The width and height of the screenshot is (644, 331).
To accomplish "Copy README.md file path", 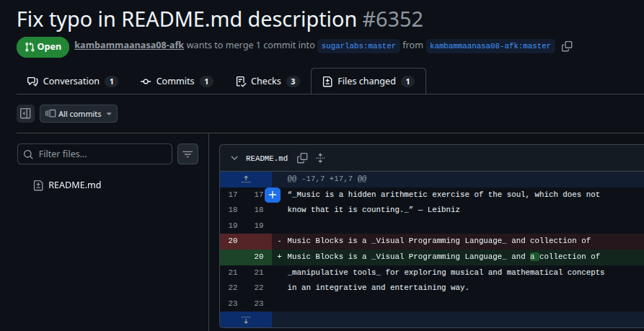I will click(x=302, y=158).
